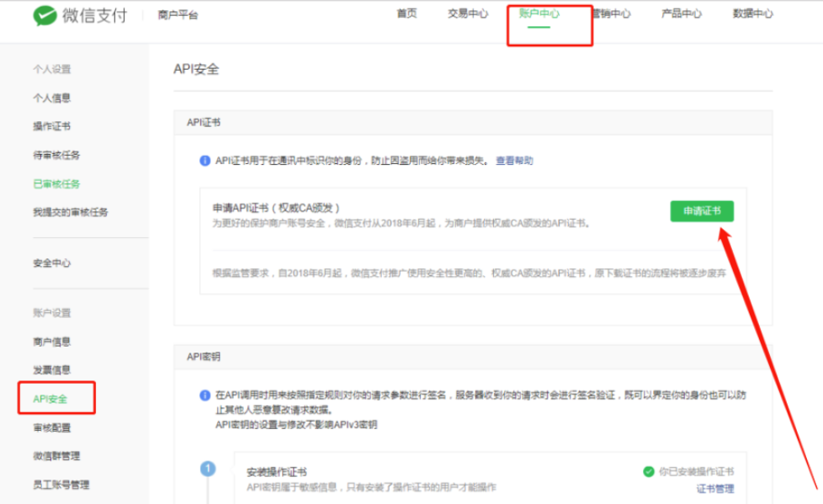Open the 首页 top navigation tab
This screenshot has height=504, width=823.
[x=406, y=13]
